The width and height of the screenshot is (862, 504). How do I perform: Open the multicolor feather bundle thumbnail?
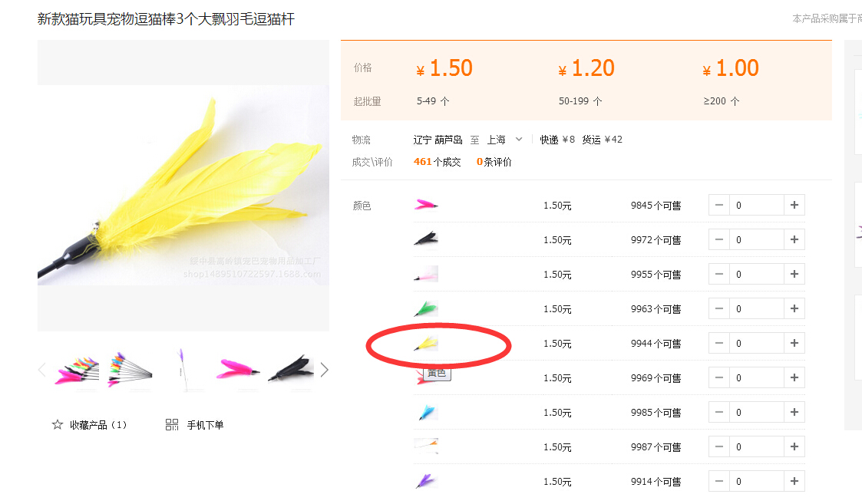click(x=77, y=370)
